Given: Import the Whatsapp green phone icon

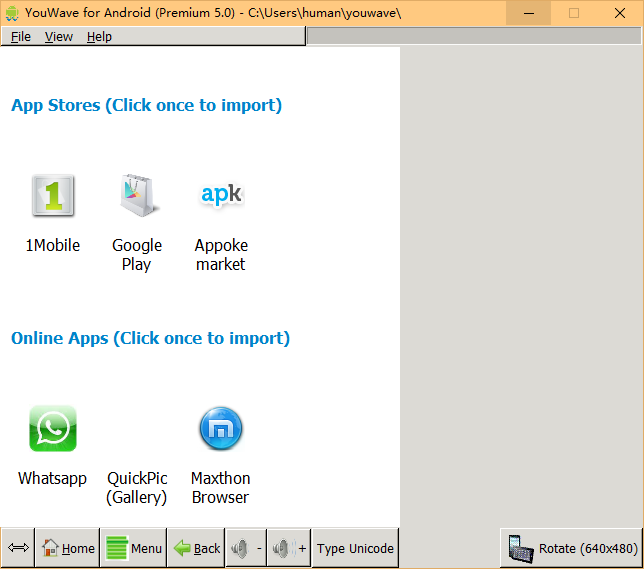Looking at the screenshot, I should (x=53, y=429).
